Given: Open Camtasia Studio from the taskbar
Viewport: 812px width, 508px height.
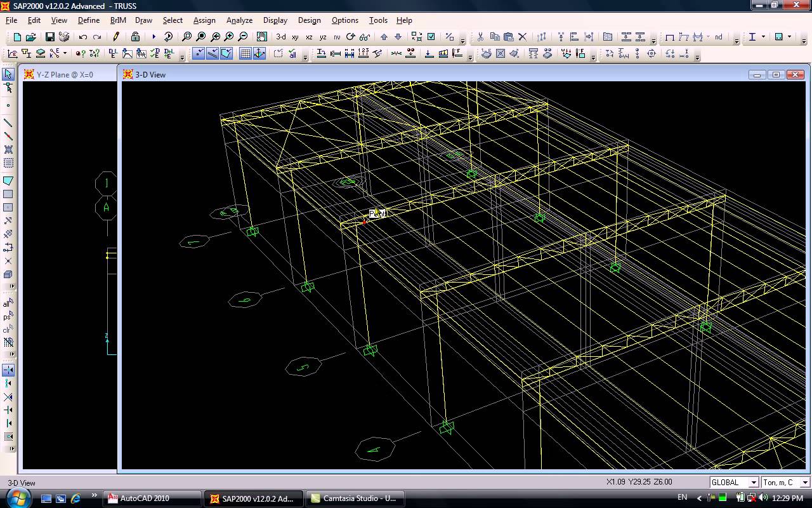Looking at the screenshot, I should click(x=355, y=498).
